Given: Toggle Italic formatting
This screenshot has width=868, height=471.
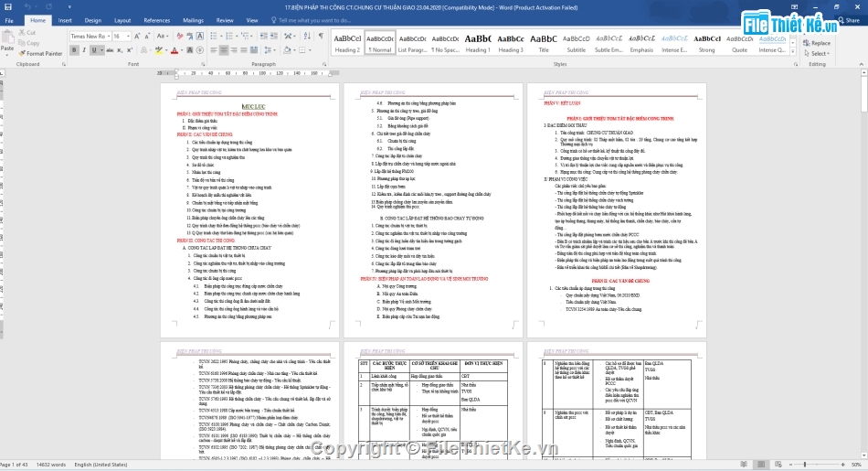Looking at the screenshot, I should click(x=84, y=50).
